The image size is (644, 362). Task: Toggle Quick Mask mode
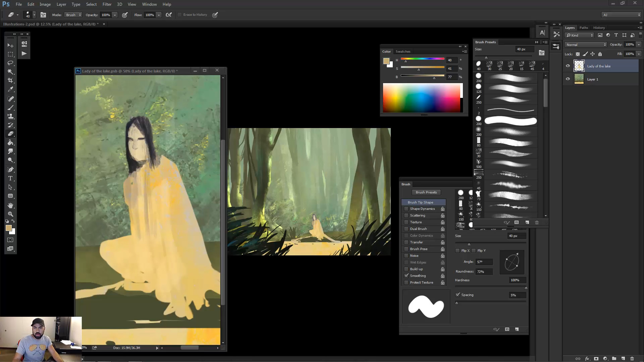point(10,240)
